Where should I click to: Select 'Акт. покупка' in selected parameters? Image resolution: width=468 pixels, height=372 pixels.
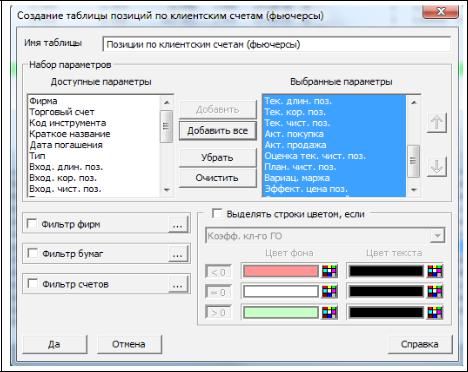tap(334, 134)
